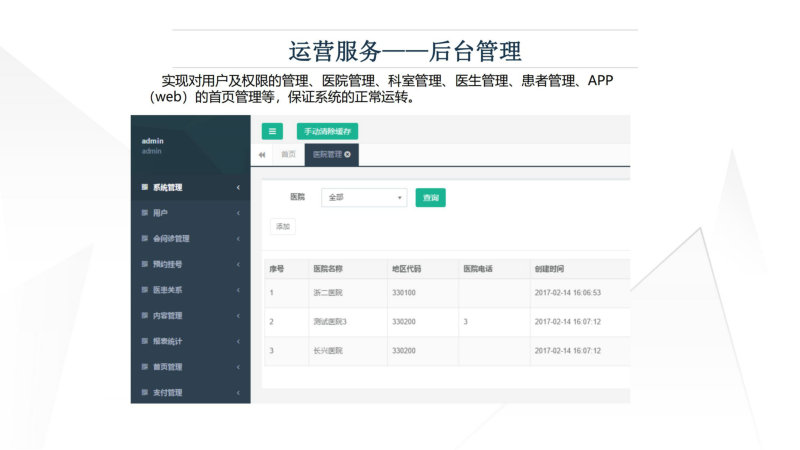Click the list icon beside 首页管理
The height and width of the screenshot is (450, 800).
click(145, 366)
